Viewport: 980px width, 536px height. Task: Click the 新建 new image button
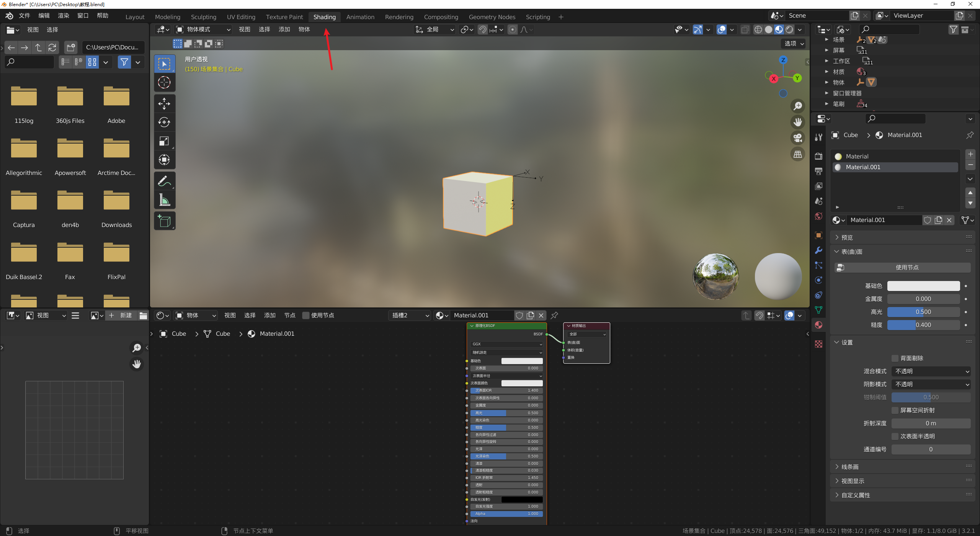coord(121,315)
